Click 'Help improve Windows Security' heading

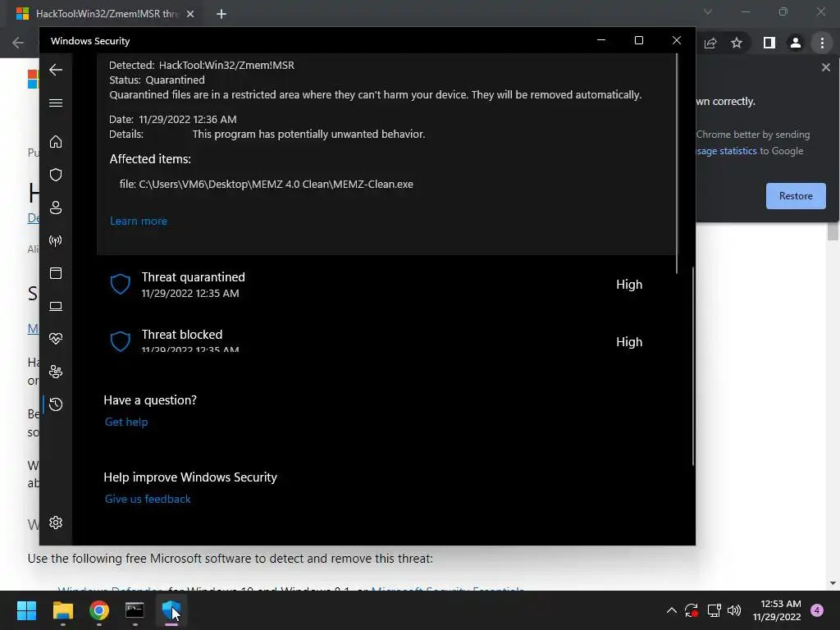(190, 477)
